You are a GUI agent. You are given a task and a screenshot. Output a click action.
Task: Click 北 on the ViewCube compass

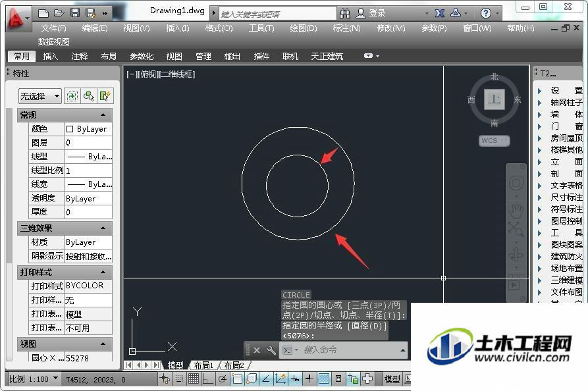(x=494, y=76)
